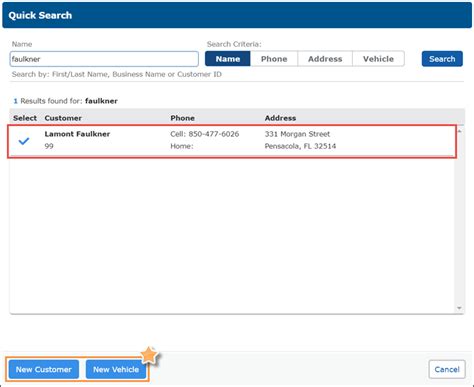Click the customer name Lamont Faulkner

click(77, 134)
